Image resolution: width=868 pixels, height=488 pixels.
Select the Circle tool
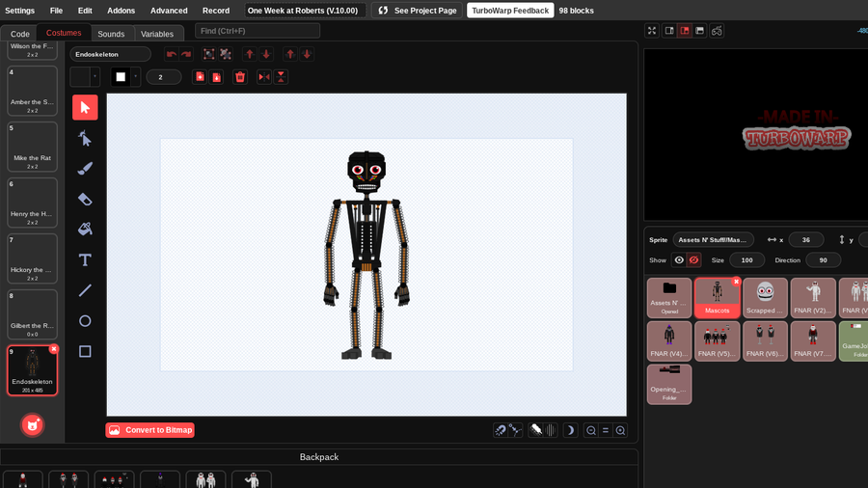pyautogui.click(x=85, y=321)
